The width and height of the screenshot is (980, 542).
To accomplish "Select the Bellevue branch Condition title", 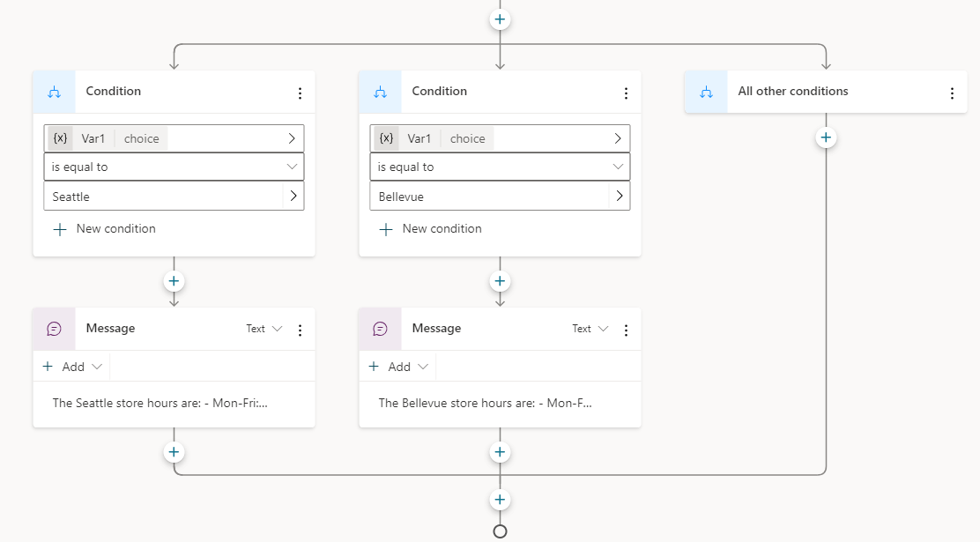I will tap(440, 92).
